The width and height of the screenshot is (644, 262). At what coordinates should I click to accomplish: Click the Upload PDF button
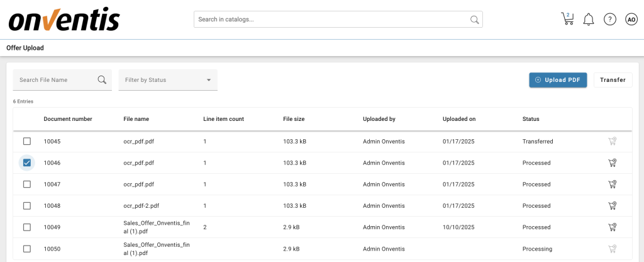pos(558,80)
